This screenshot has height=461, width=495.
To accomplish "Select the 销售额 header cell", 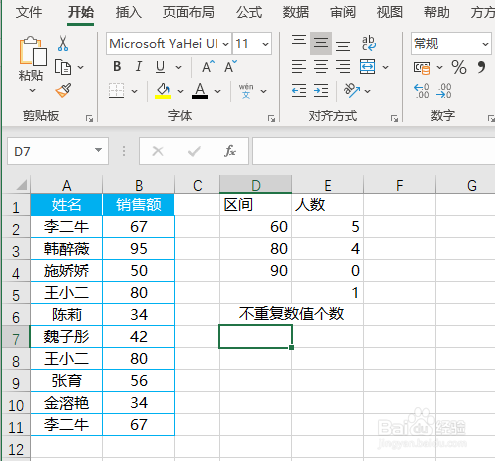I will tap(139, 205).
